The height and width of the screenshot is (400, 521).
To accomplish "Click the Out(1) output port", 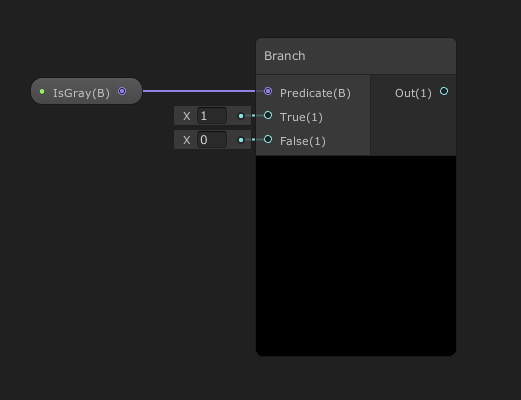I will tap(444, 91).
